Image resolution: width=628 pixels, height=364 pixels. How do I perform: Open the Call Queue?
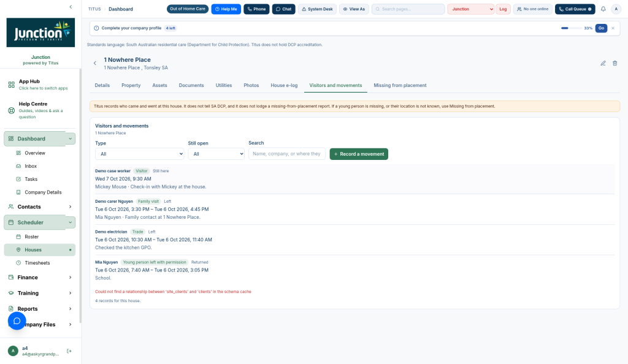click(x=575, y=9)
